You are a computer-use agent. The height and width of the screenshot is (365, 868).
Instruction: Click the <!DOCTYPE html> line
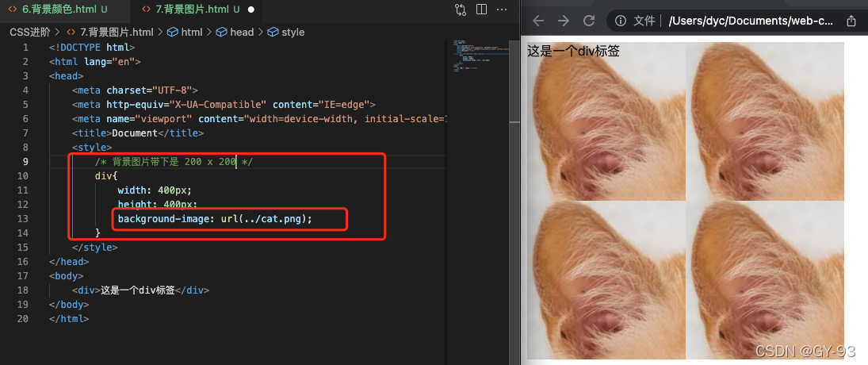click(92, 48)
